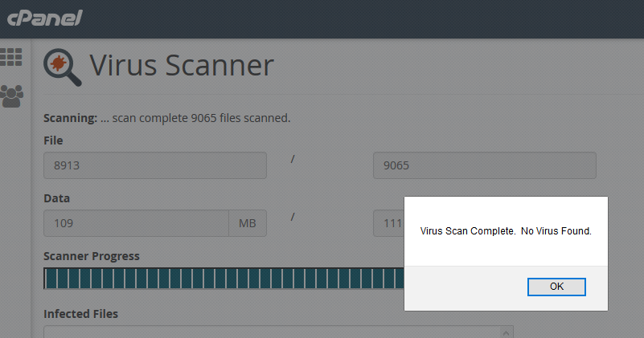Click the 'Infected Files' label

tap(81, 314)
